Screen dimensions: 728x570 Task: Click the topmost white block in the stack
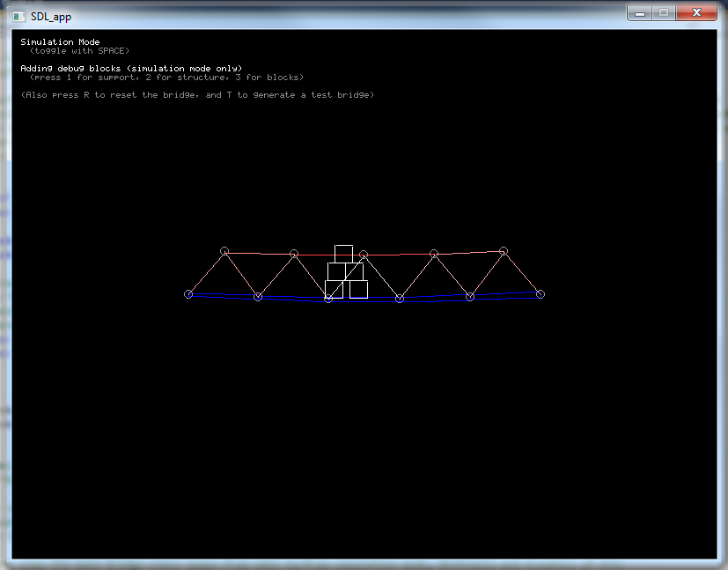point(343,254)
